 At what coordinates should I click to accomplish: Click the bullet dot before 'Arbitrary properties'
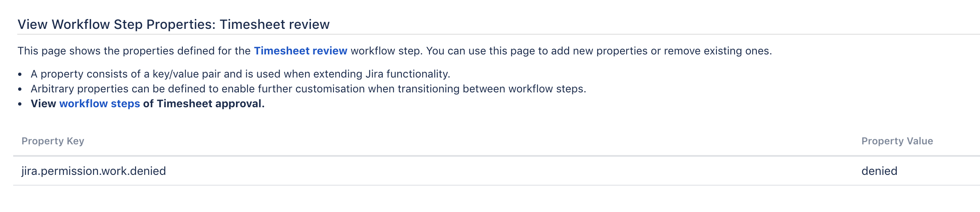tap(20, 90)
